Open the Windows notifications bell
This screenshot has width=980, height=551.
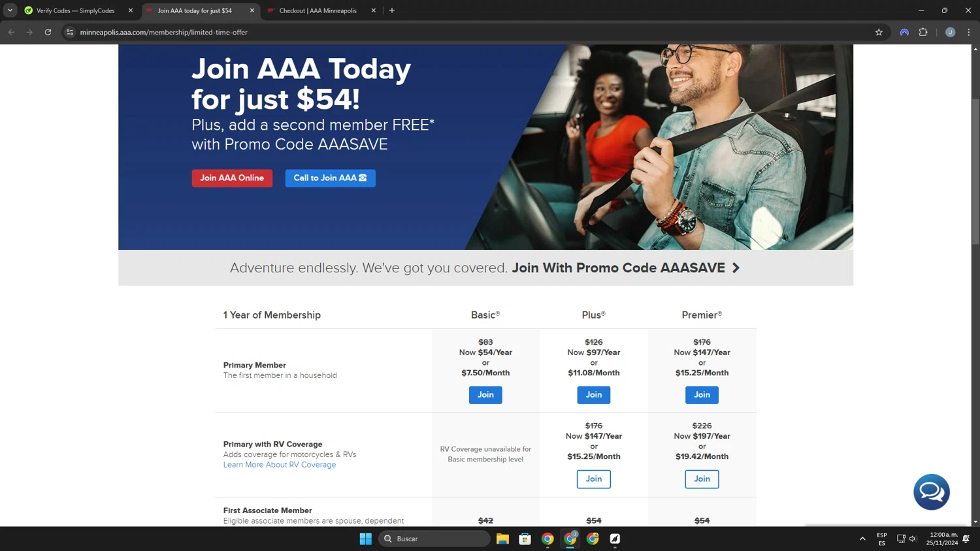(966, 539)
